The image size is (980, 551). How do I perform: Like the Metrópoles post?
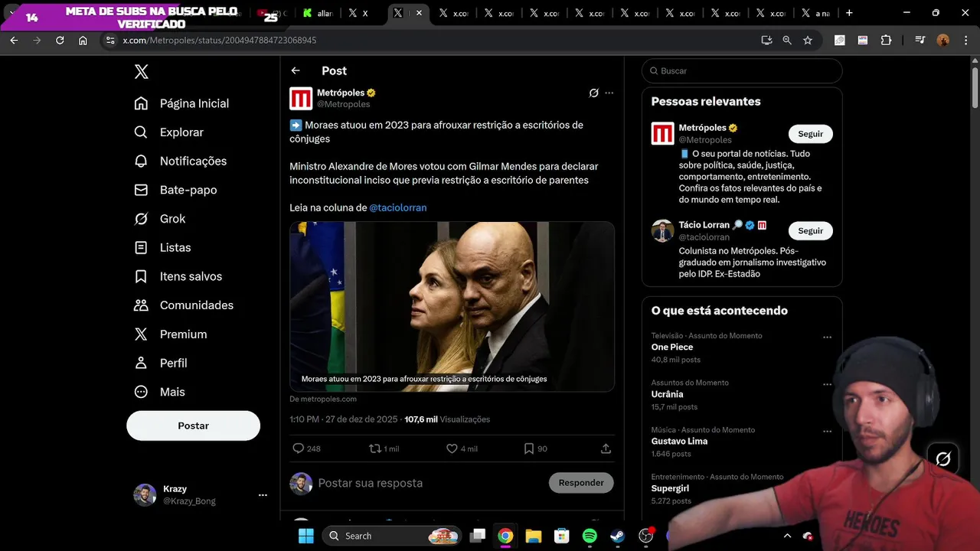[452, 448]
